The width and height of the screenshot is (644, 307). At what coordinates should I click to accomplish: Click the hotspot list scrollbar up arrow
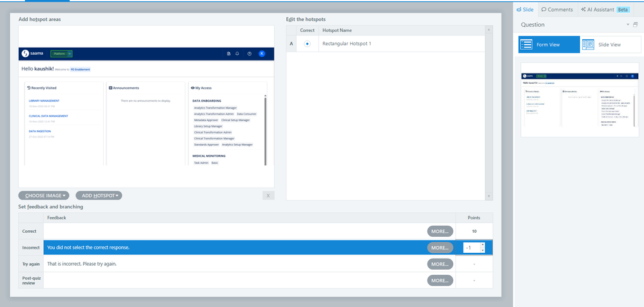point(489,30)
